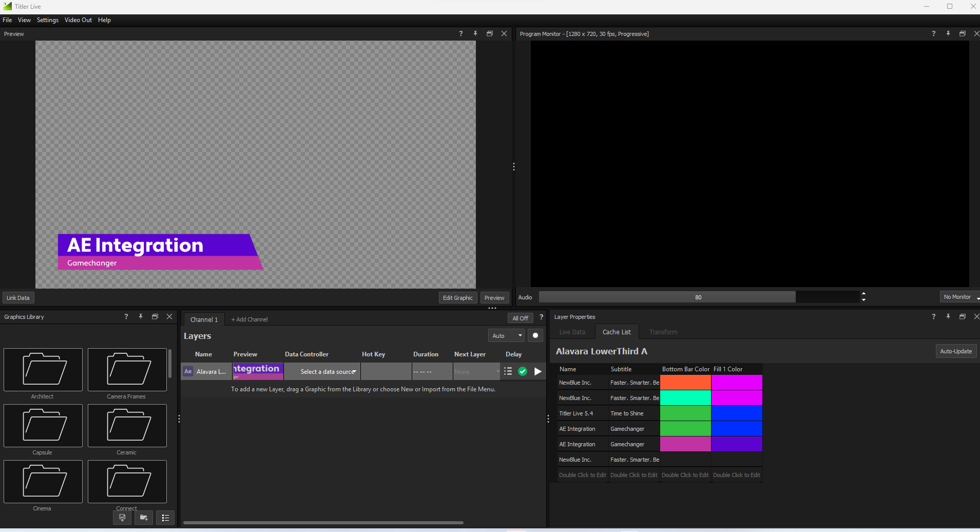Click the Ae icon on the layer row

(x=188, y=371)
